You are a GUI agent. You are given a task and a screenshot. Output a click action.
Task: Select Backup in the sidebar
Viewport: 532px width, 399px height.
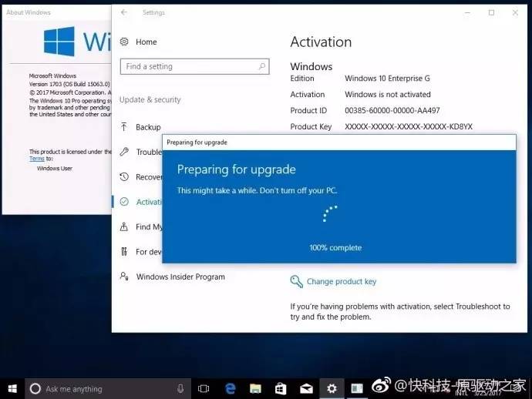click(148, 127)
